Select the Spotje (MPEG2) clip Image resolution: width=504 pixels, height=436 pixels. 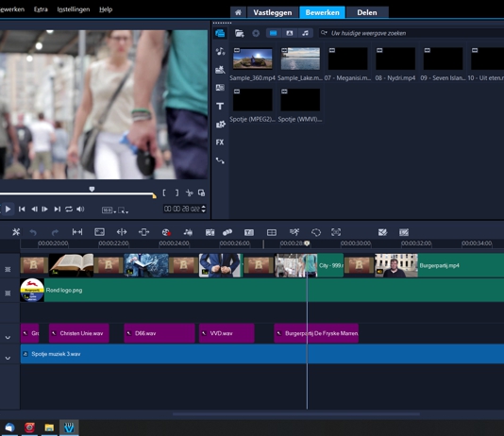point(252,100)
